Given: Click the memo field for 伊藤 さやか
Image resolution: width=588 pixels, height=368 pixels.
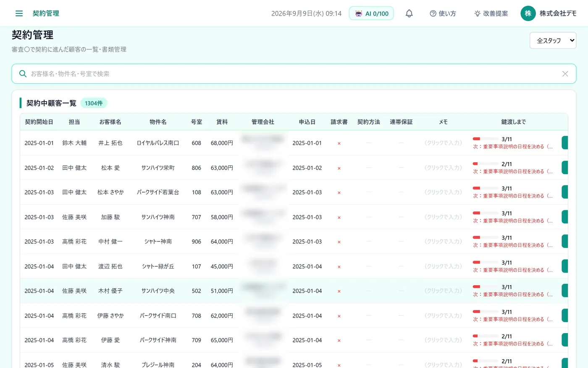Looking at the screenshot, I should [443, 315].
